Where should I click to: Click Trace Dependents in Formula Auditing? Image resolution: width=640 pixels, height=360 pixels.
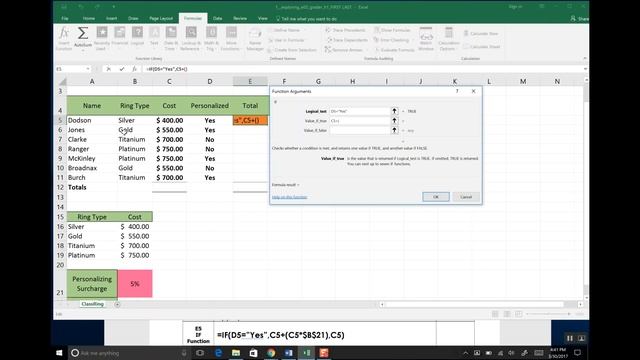[347, 40]
